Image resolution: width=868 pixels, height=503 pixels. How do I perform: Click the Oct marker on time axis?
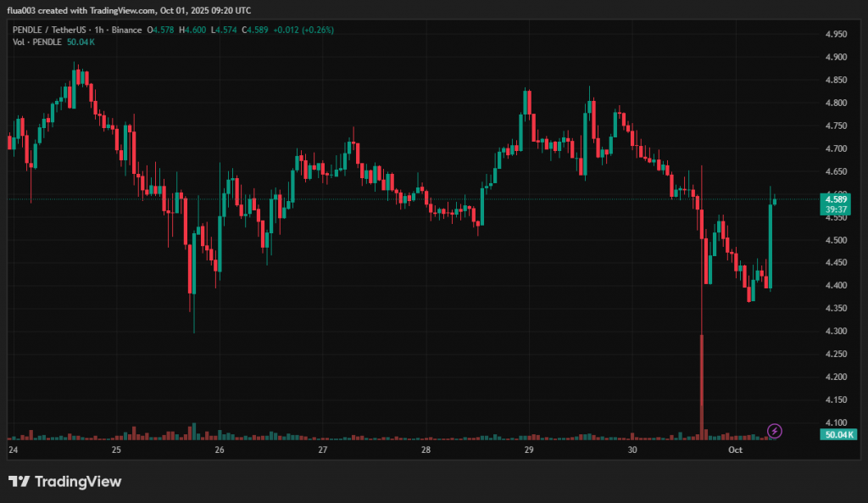click(x=737, y=450)
